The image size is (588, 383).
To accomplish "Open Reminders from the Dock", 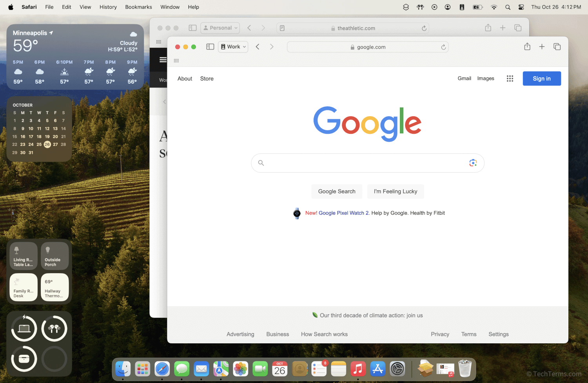I will coord(319,369).
